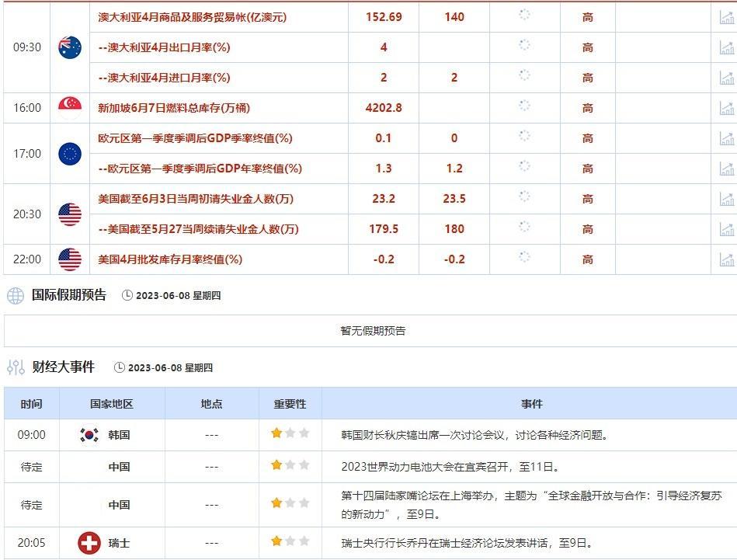Click the 重要性 column header

tap(287, 404)
